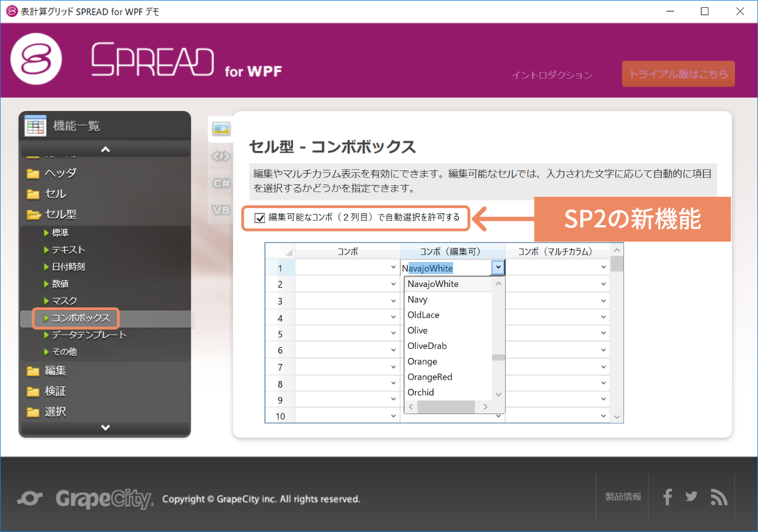Choose OrangeRed from the dropdown list
The image size is (758, 532).
click(x=448, y=377)
